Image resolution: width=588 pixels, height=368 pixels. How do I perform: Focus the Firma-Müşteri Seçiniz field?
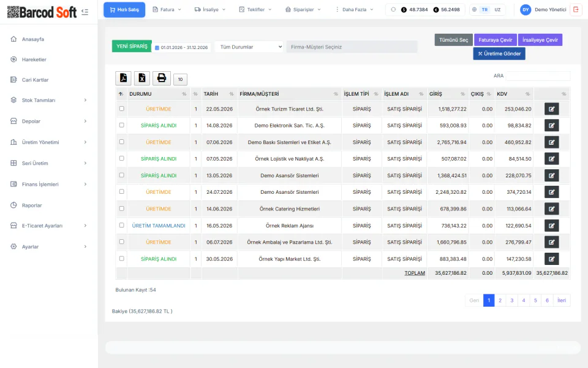[352, 47]
